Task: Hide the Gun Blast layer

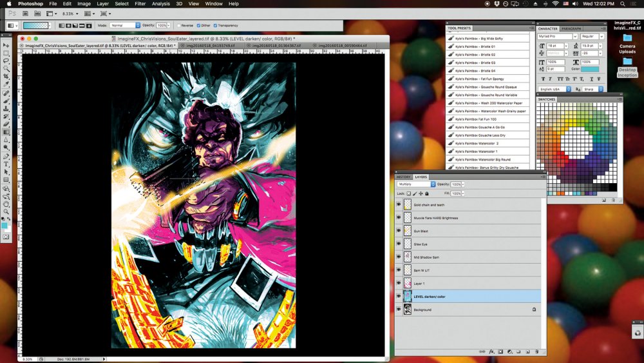Action: click(399, 231)
